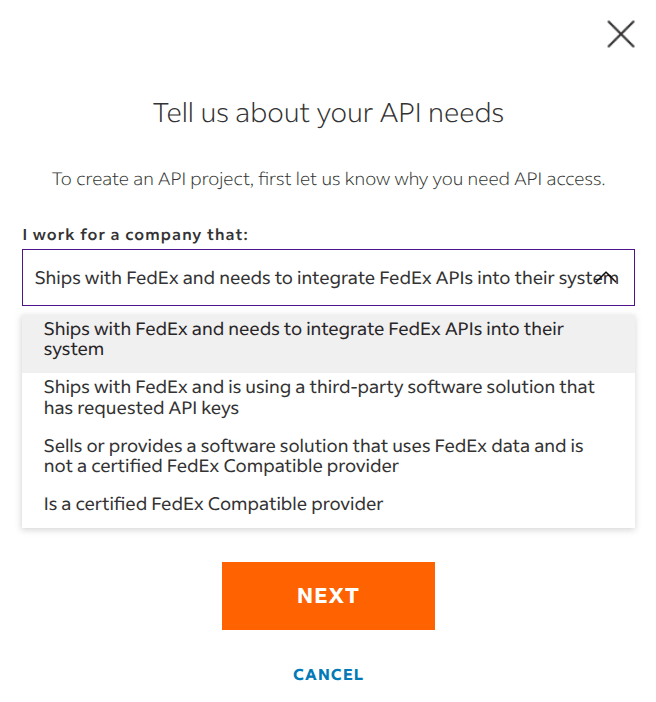Abort API project setup via CANCEL
Screen dimensions: 656x702
point(328,675)
